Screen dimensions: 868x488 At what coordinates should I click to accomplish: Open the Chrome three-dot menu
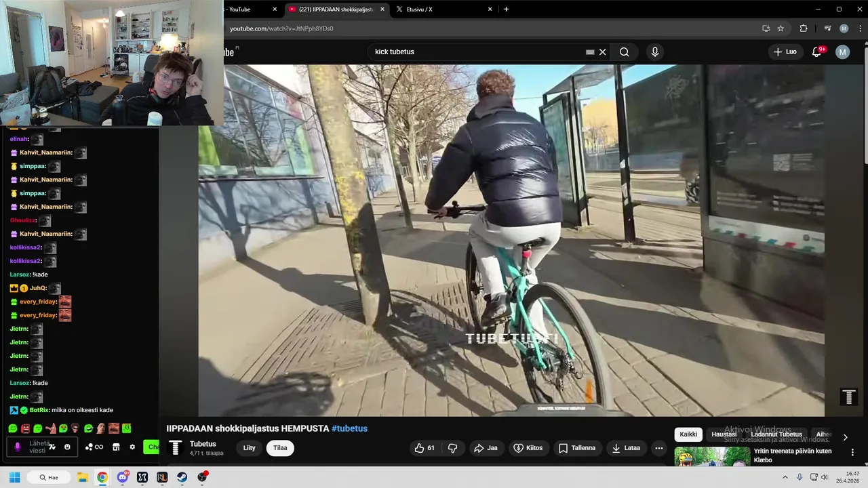(x=861, y=28)
